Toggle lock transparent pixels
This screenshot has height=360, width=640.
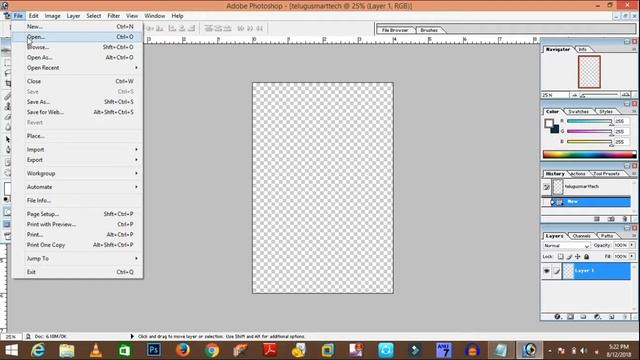coord(561,257)
